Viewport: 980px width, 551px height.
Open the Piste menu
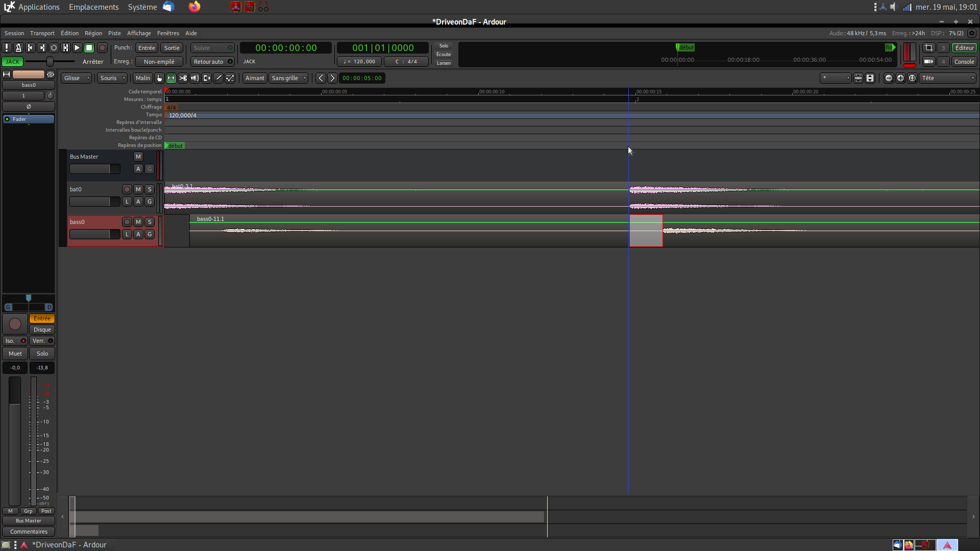pos(114,33)
